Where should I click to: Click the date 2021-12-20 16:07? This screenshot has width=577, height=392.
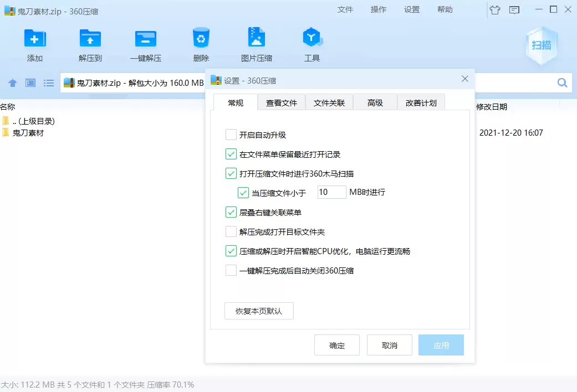click(511, 133)
